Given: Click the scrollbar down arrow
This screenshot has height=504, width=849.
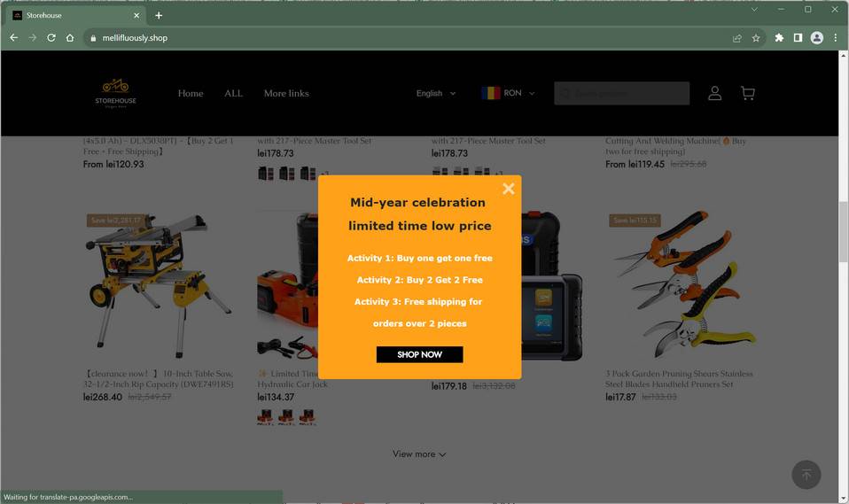Looking at the screenshot, I should [843, 499].
